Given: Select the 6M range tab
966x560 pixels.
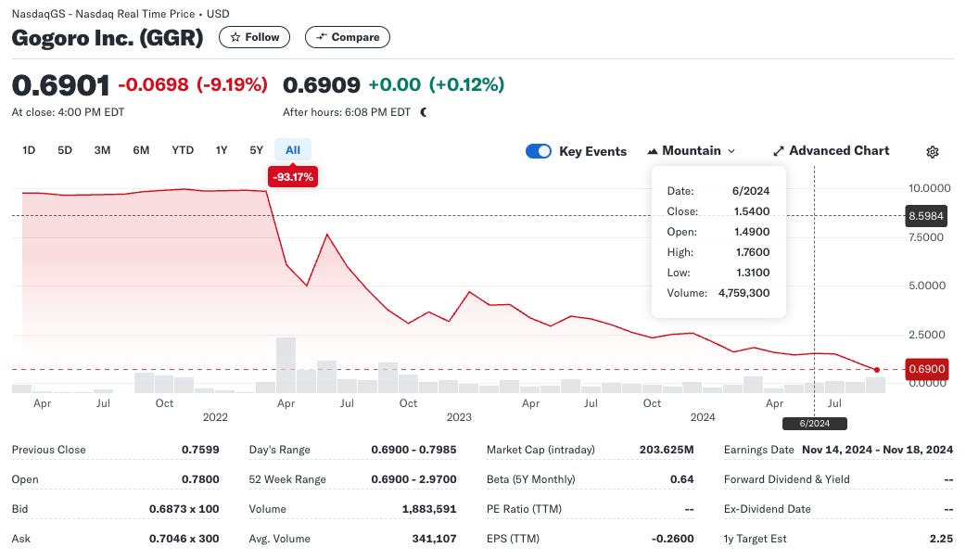Looking at the screenshot, I should click(141, 149).
